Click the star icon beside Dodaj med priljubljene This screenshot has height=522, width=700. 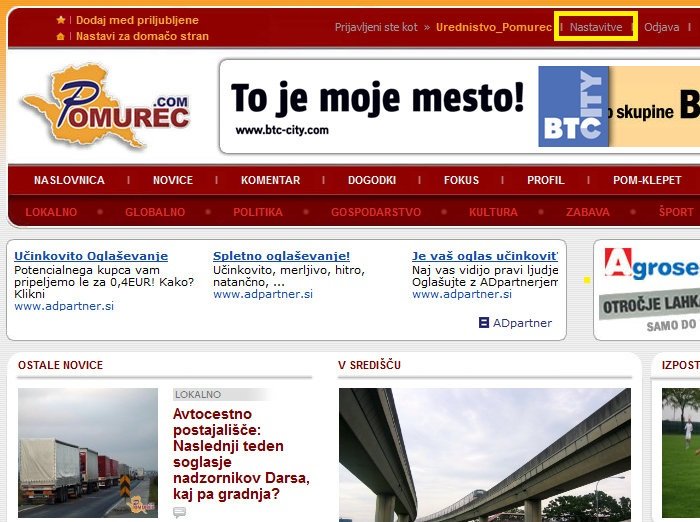point(61,20)
